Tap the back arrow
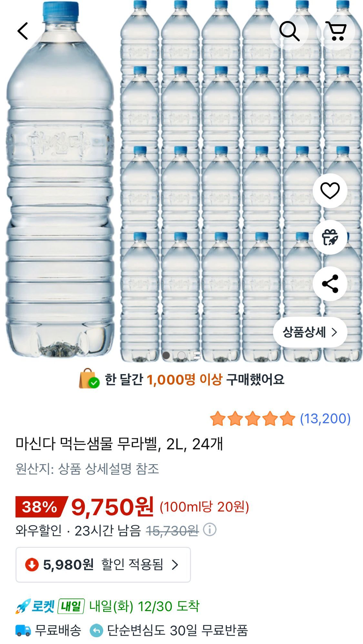The height and width of the screenshot is (644, 363). tap(23, 31)
